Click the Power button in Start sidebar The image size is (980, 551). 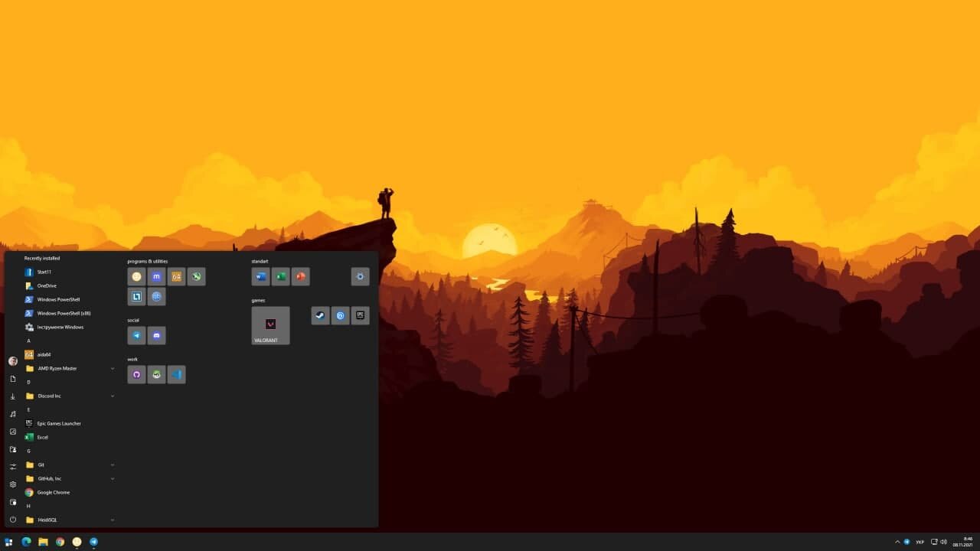(x=13, y=520)
